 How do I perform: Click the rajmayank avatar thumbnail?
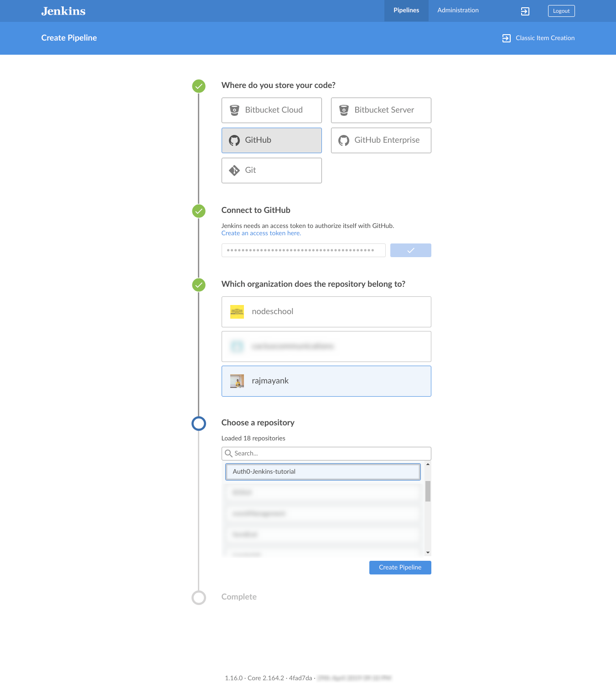point(237,381)
